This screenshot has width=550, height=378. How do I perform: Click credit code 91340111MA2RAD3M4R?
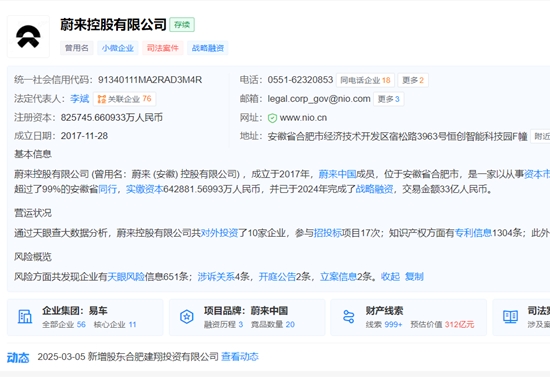coord(150,80)
